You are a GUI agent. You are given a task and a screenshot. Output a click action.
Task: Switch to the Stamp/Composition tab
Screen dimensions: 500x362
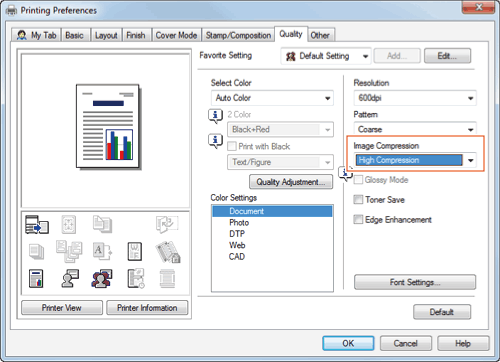pyautogui.click(x=238, y=35)
